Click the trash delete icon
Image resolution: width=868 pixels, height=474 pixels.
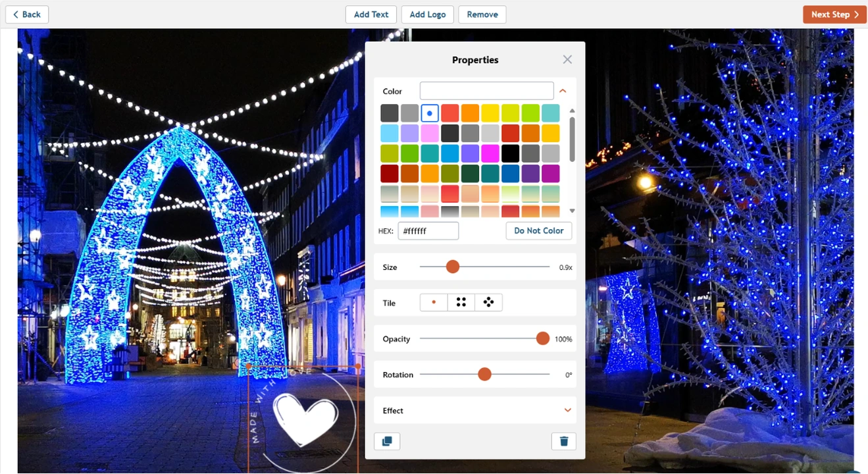click(563, 441)
